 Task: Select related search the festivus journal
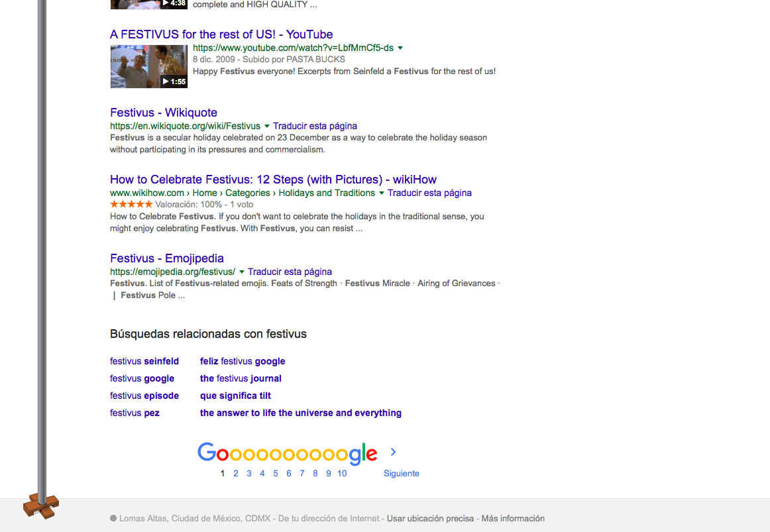pos(241,378)
